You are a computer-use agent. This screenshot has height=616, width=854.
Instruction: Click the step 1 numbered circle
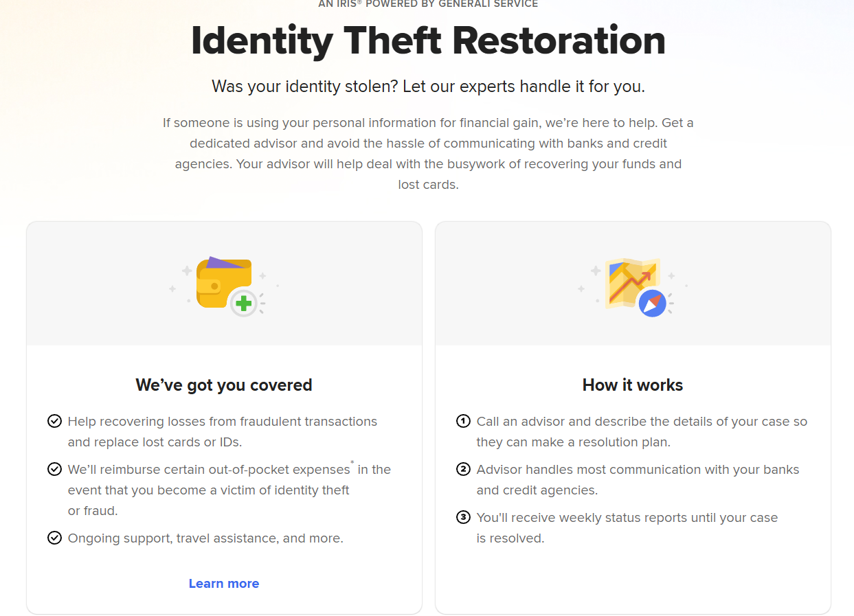click(x=463, y=421)
